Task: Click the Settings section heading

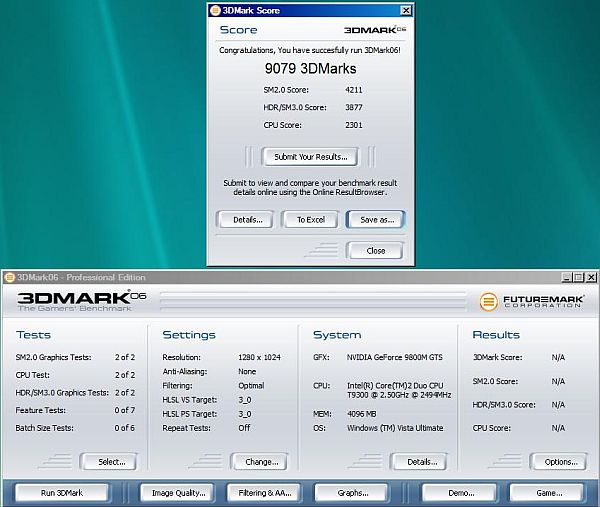Action: click(x=189, y=335)
